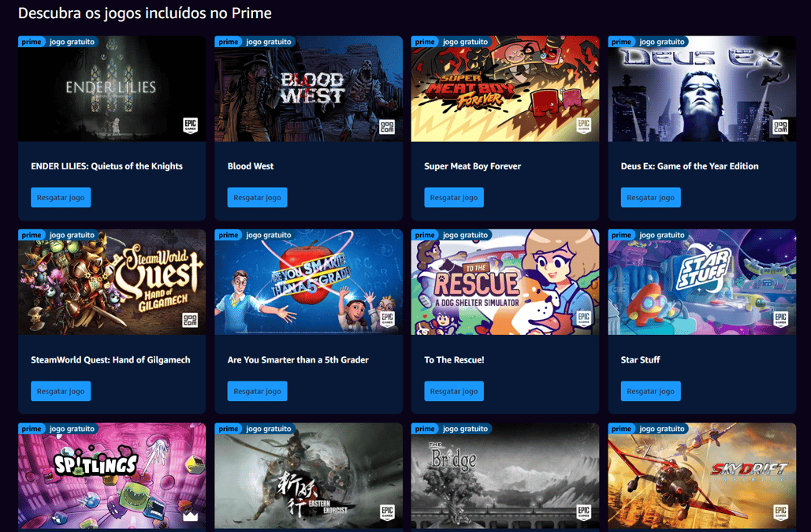Redeem ENDER LILIES with Resgatar jogo button
The image size is (811, 532).
tap(61, 198)
